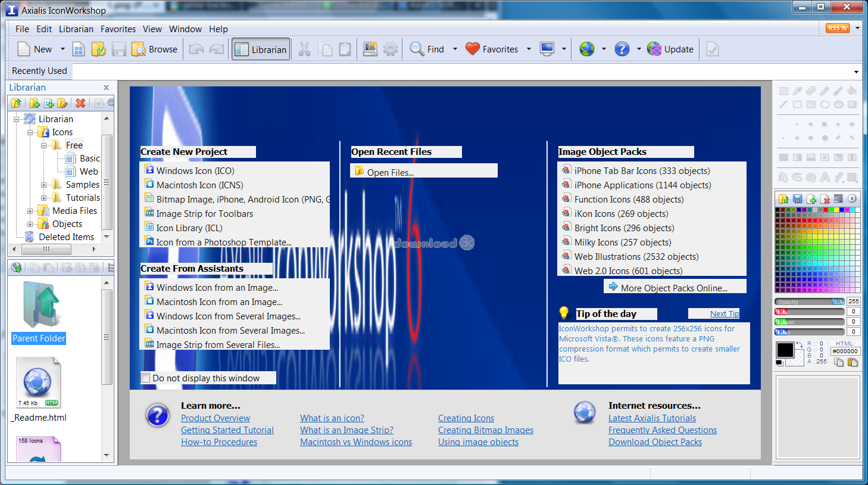
Task: Click the red Delete X in Librarian
Action: point(80,103)
